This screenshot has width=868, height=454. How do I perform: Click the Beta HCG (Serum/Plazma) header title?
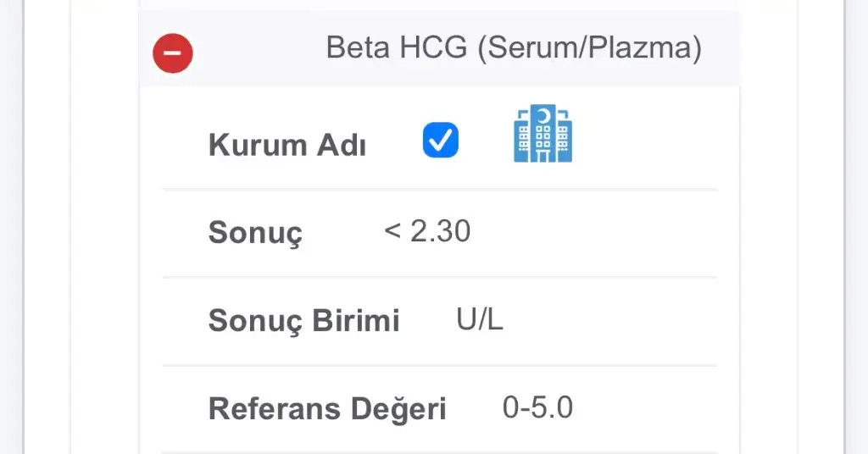coord(514,47)
